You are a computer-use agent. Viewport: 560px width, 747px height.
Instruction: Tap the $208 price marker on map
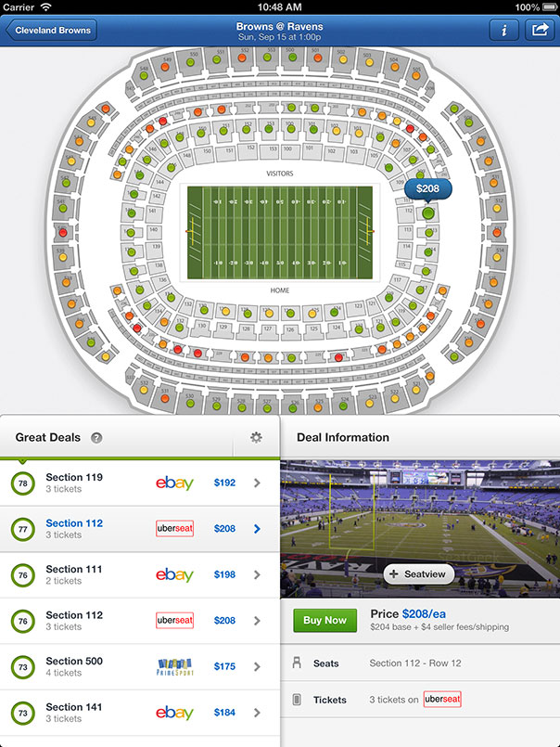(427, 189)
